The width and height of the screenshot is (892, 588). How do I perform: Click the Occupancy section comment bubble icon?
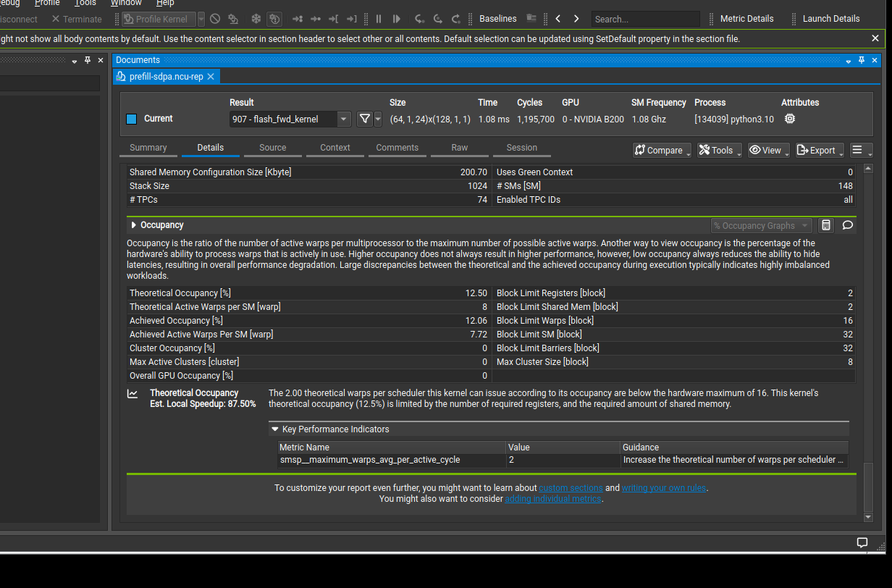[x=847, y=225]
